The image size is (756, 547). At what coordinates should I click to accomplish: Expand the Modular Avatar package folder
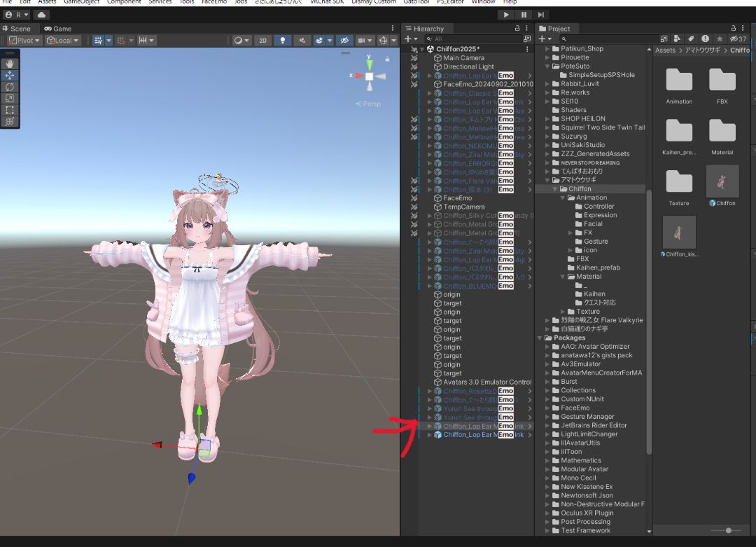click(547, 469)
